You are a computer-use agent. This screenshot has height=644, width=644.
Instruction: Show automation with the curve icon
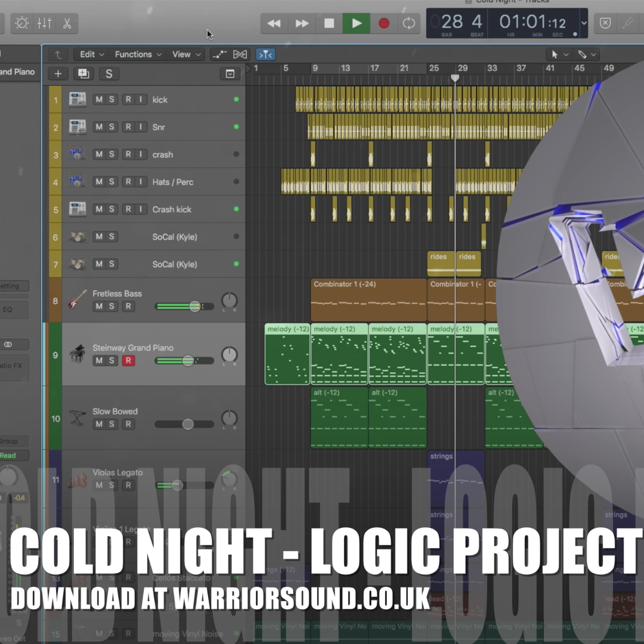pos(219,55)
